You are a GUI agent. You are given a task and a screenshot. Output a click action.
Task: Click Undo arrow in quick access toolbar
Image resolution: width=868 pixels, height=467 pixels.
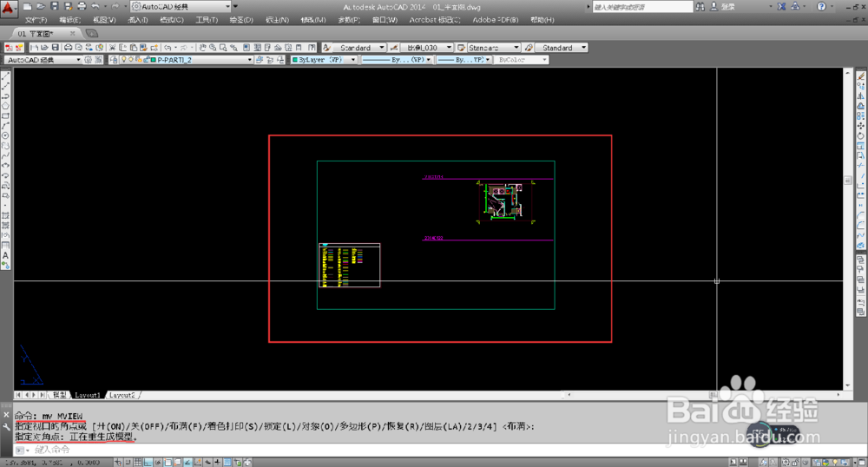pyautogui.click(x=95, y=6)
